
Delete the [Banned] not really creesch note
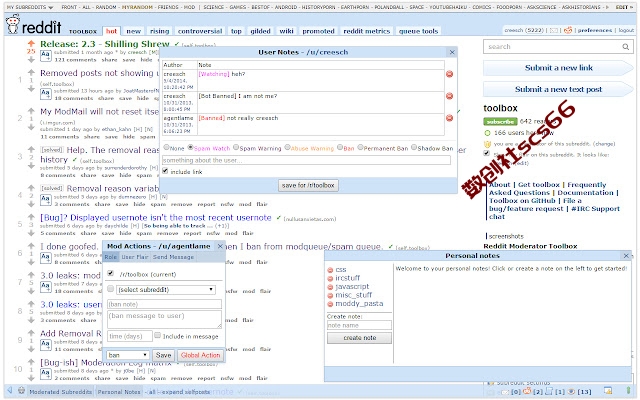tap(449, 118)
